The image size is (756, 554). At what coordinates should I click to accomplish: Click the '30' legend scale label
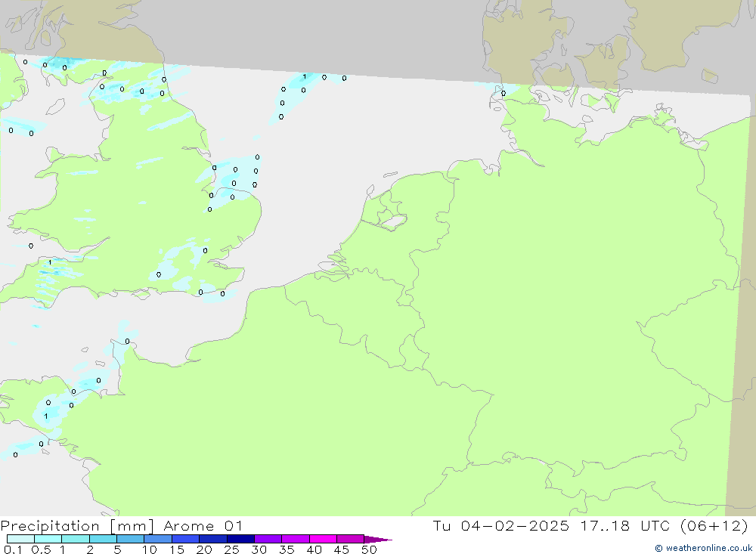point(259,549)
